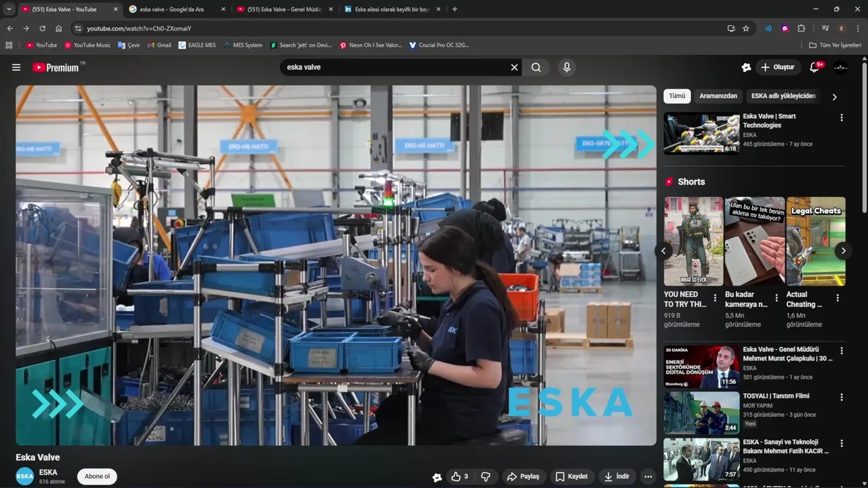The width and height of the screenshot is (868, 488).
Task: Click the Oluştur create button
Action: pos(778,67)
